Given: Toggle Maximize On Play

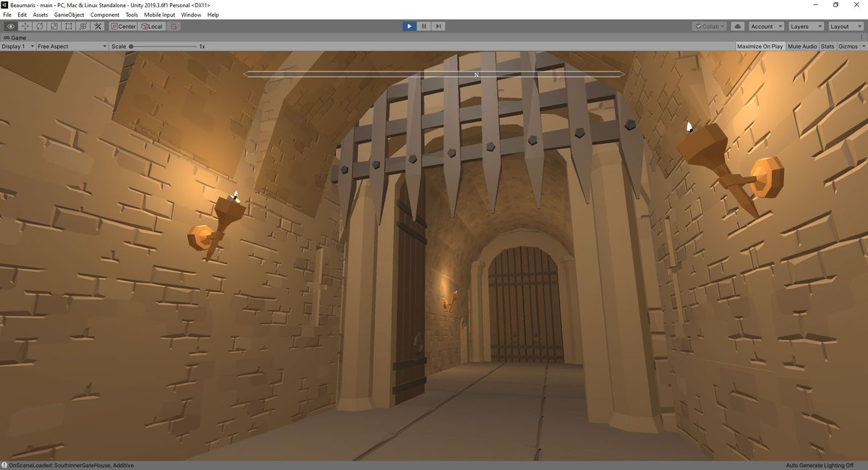Looking at the screenshot, I should point(759,46).
